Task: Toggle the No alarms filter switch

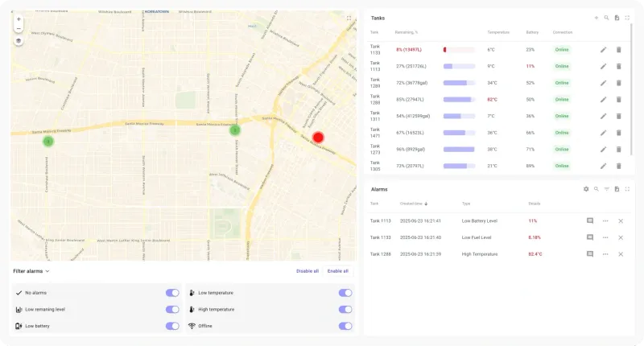Action: point(172,293)
